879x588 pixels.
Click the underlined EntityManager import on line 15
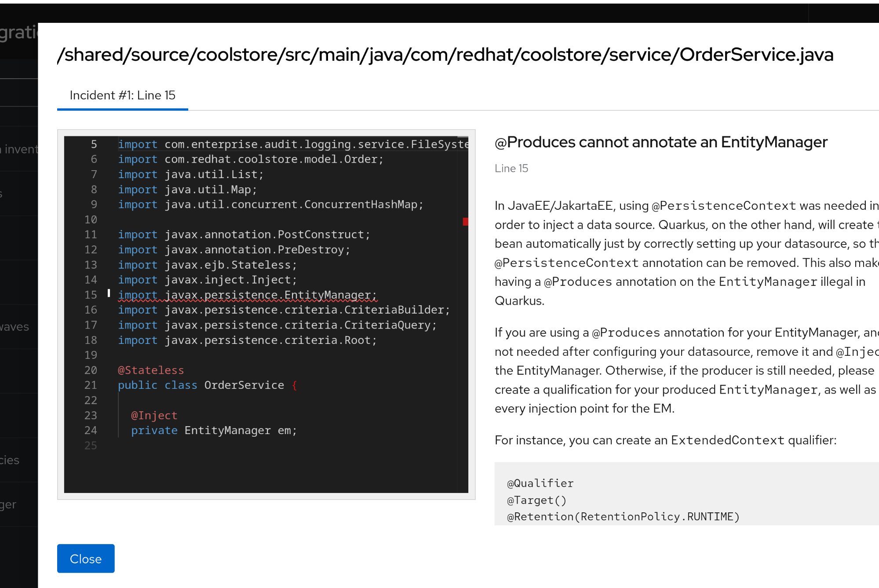pyautogui.click(x=247, y=295)
